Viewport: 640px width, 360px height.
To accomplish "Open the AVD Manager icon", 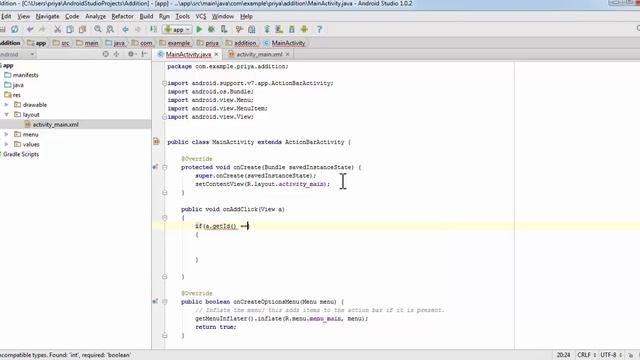I will pos(279,29).
